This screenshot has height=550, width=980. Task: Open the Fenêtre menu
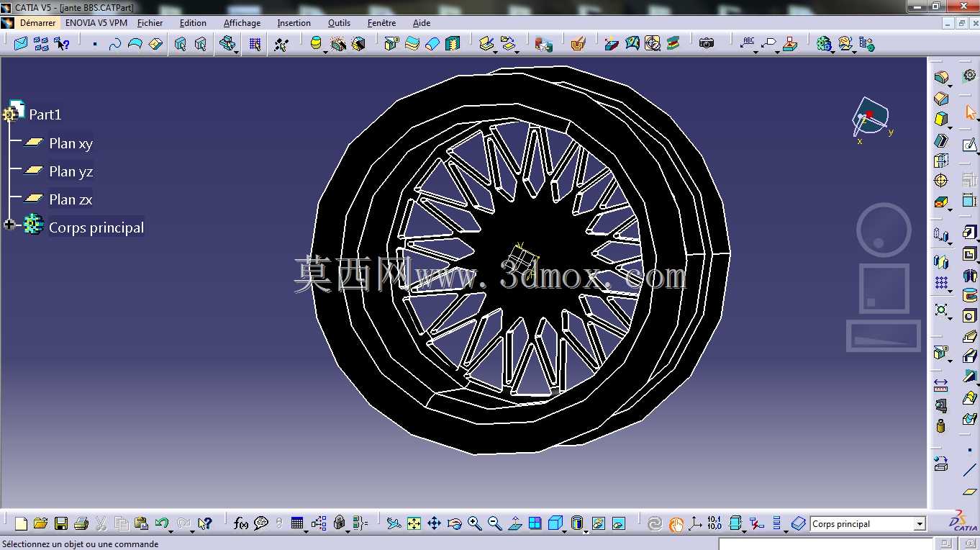[381, 23]
